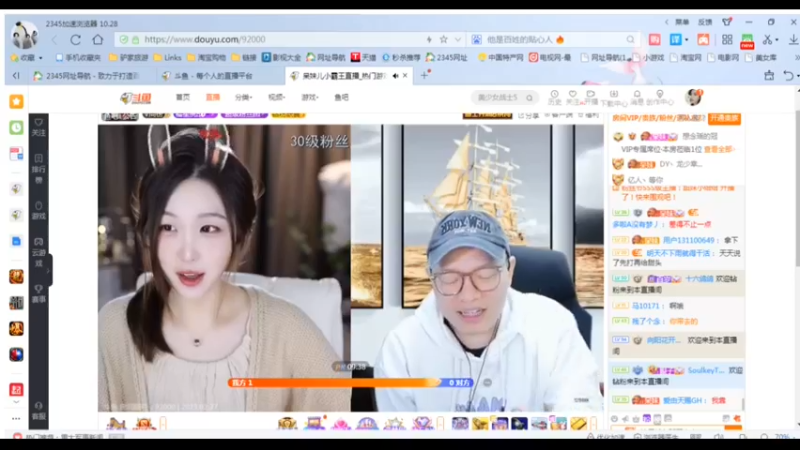
Task: Select the Douyu 直播 nav item
Action: [x=213, y=97]
